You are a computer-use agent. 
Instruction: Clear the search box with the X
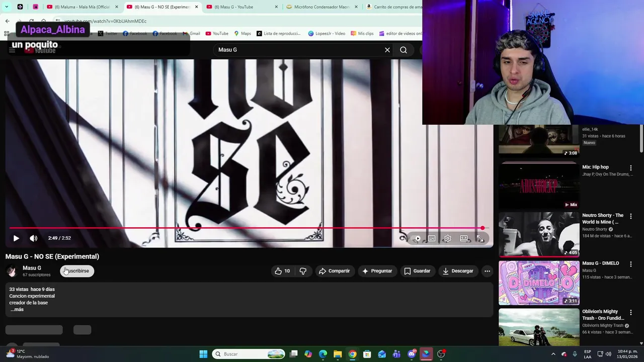pos(387,50)
